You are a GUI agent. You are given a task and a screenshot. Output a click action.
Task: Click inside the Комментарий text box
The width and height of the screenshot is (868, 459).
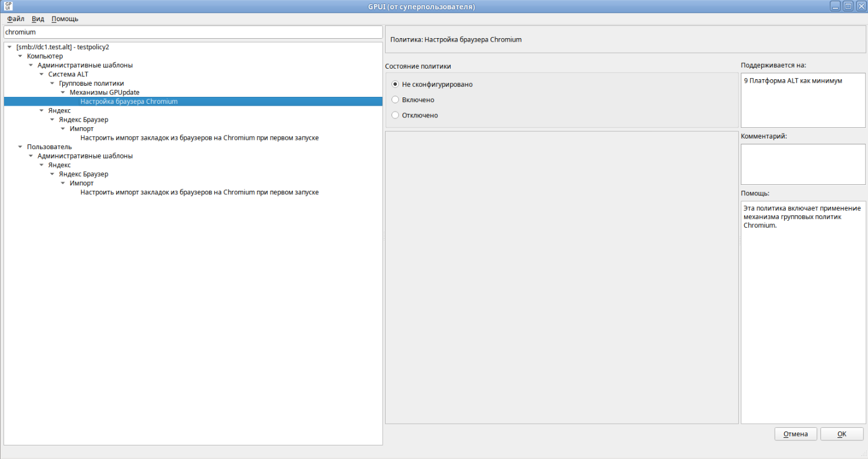(x=803, y=164)
